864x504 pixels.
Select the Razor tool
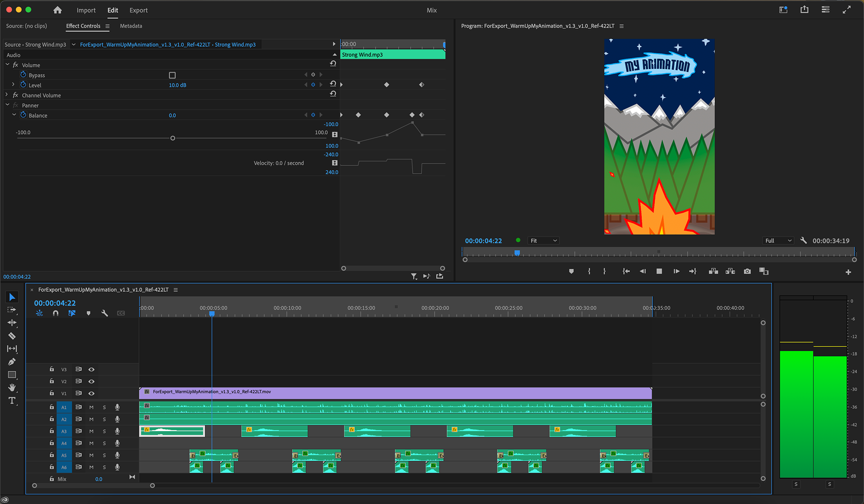tap(12, 336)
